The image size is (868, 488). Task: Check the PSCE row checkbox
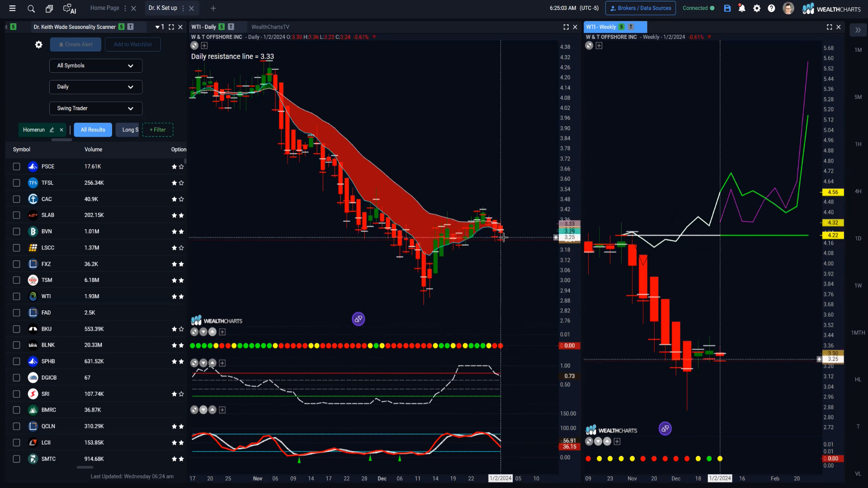pos(17,167)
